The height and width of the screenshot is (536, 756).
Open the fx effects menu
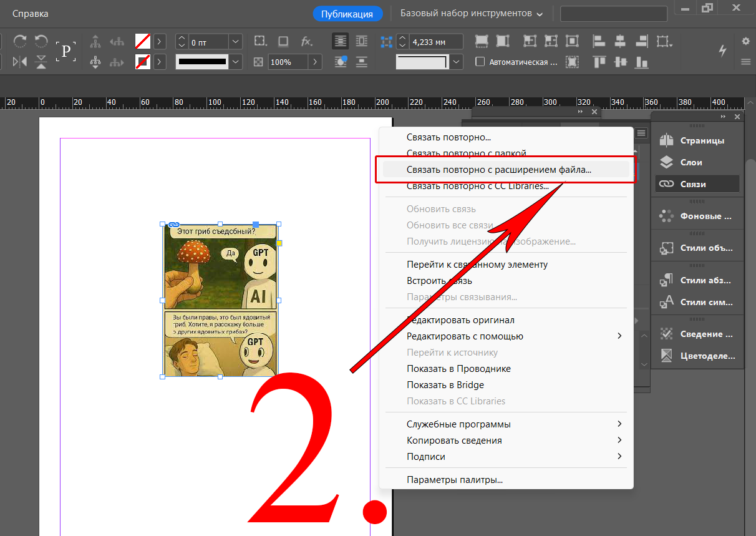coord(306,42)
